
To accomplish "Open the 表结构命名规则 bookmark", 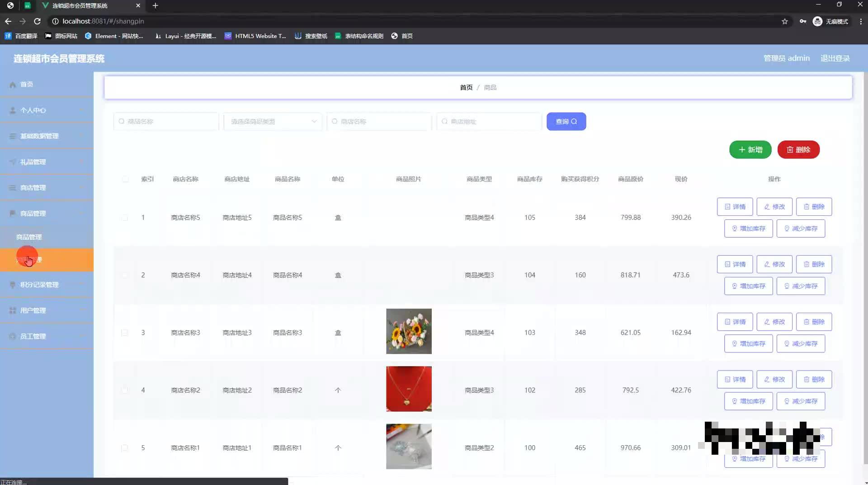I will (x=359, y=36).
